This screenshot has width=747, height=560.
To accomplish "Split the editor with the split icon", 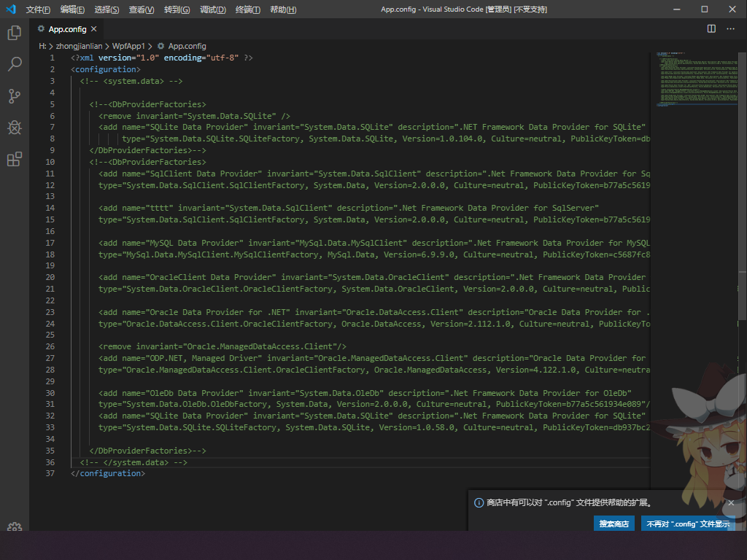I will [710, 27].
